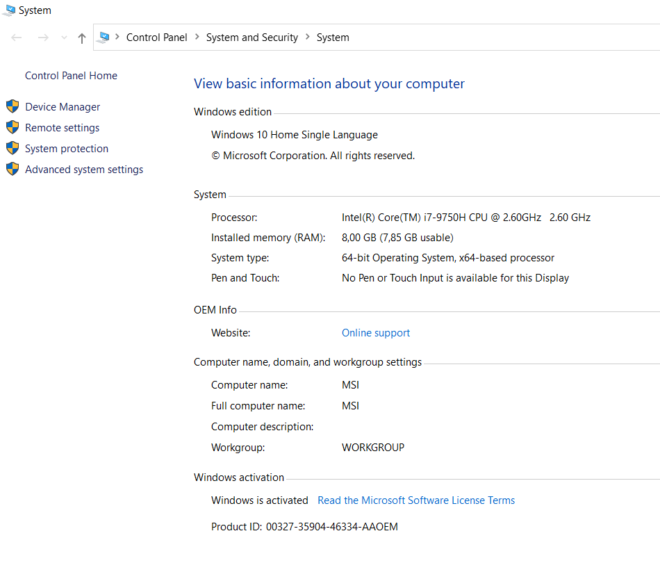
Task: Click shield icon beside Advanced system settings
Action: pos(13,169)
